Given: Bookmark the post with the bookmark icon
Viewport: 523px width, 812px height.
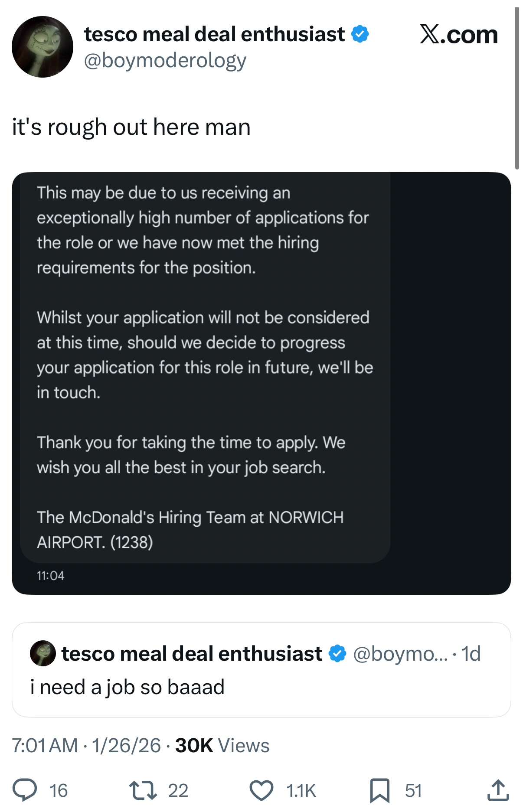Looking at the screenshot, I should [380, 790].
